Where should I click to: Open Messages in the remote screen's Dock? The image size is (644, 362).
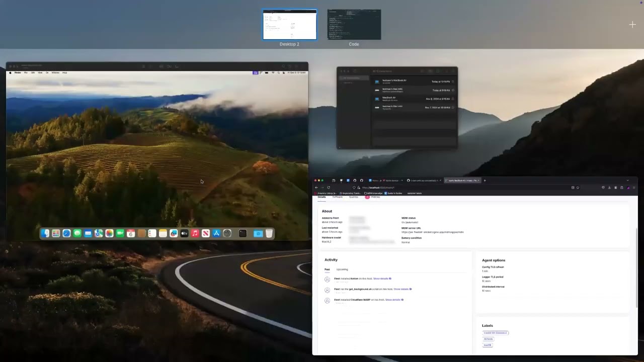pos(77,233)
